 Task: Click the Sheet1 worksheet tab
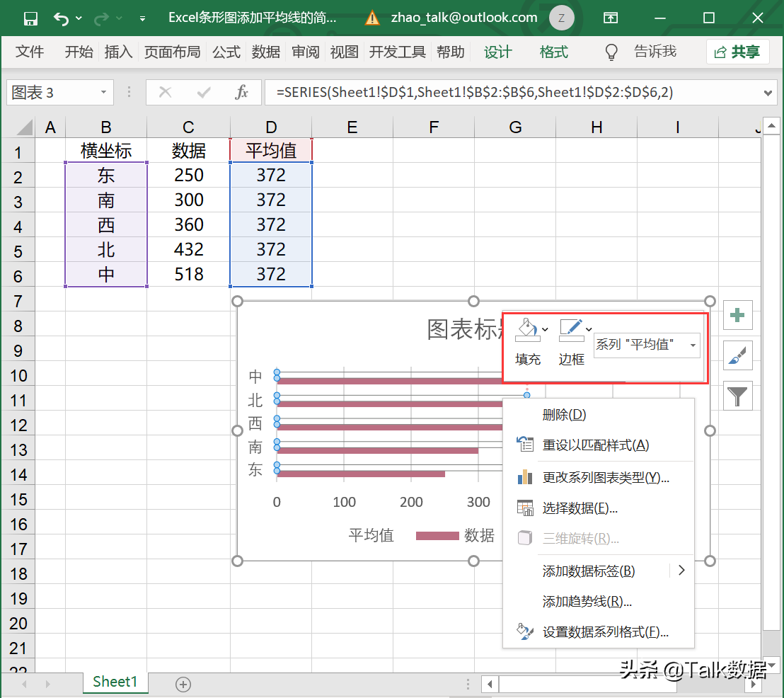(115, 682)
